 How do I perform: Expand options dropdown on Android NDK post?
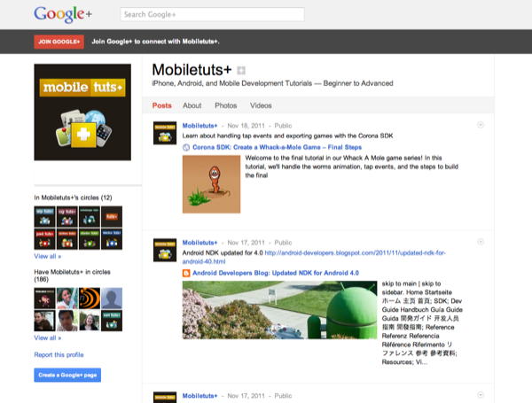pyautogui.click(x=481, y=242)
